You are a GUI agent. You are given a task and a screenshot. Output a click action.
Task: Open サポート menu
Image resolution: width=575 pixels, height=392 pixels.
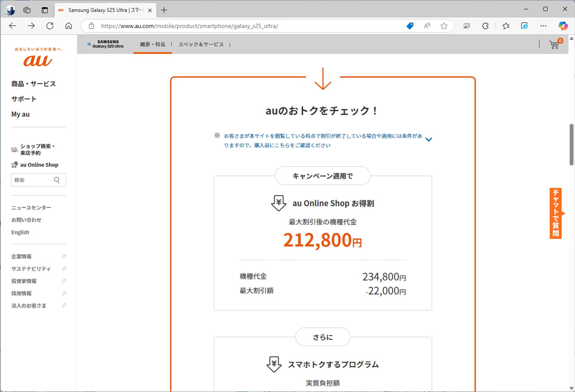coord(24,99)
